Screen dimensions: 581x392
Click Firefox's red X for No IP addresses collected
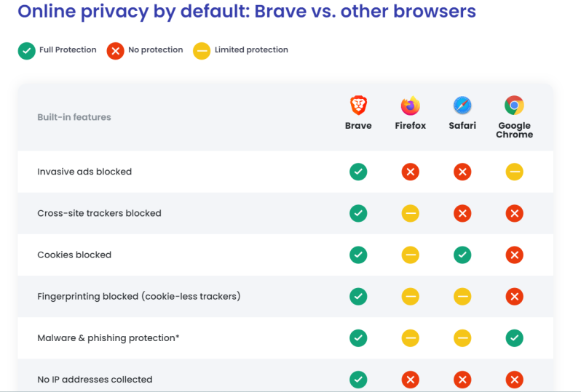click(x=410, y=380)
